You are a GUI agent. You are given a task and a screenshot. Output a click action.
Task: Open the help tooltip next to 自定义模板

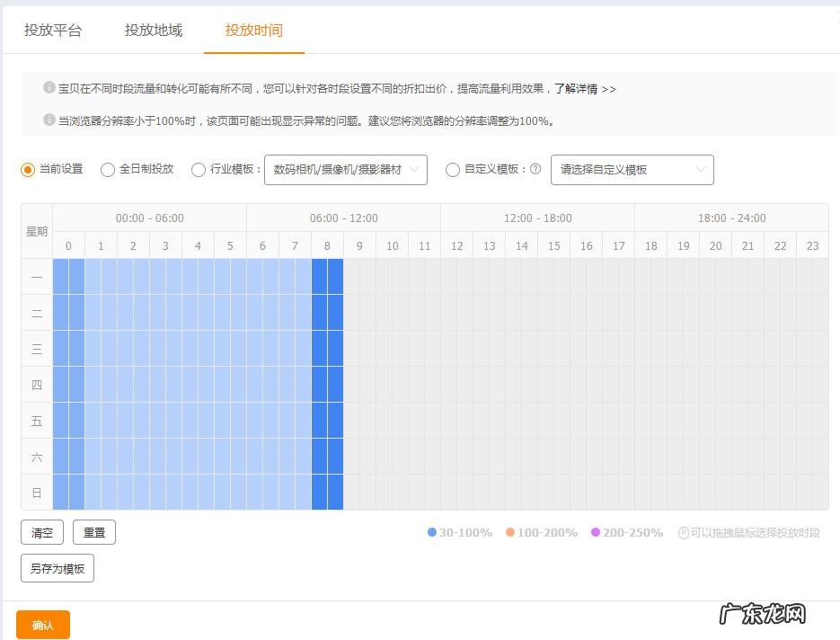537,170
